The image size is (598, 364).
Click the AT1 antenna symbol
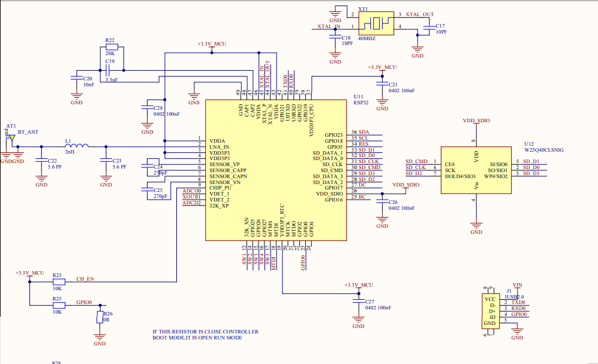click(x=12, y=137)
